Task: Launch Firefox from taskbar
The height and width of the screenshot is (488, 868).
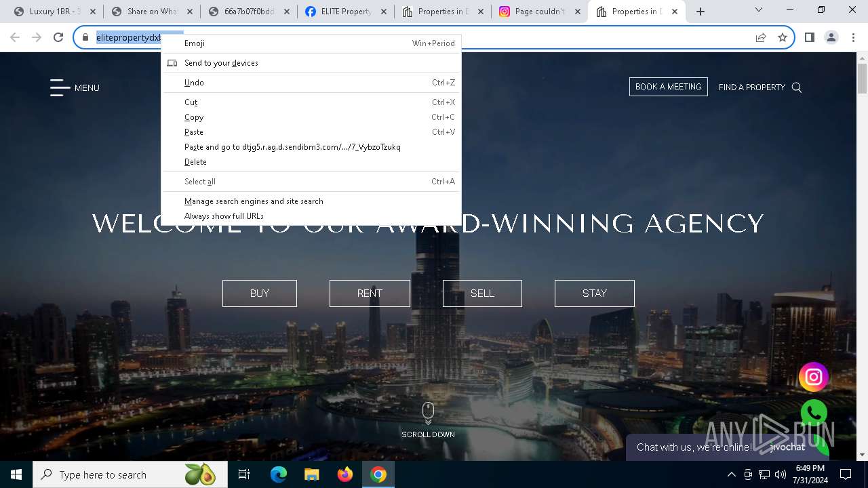Action: (x=345, y=474)
